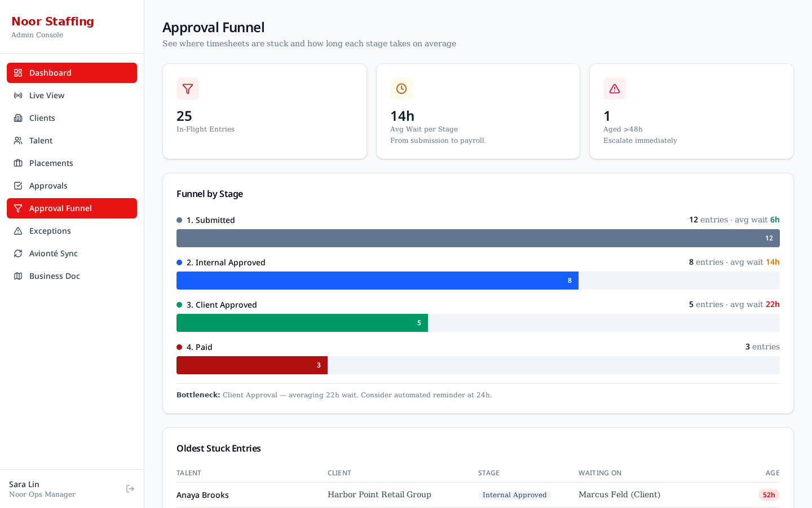812x508 pixels.
Task: Click the Exceptions warning triangle icon
Action: pyautogui.click(x=18, y=231)
